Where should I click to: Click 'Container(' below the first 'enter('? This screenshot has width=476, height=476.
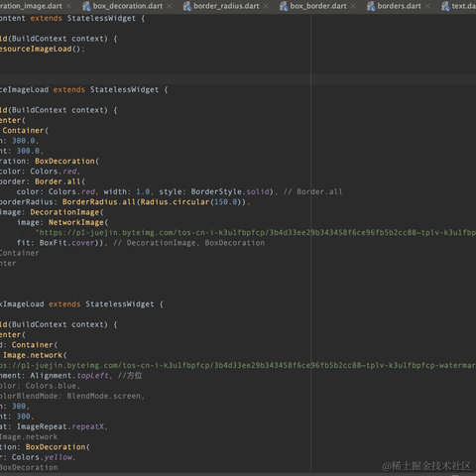point(26,131)
